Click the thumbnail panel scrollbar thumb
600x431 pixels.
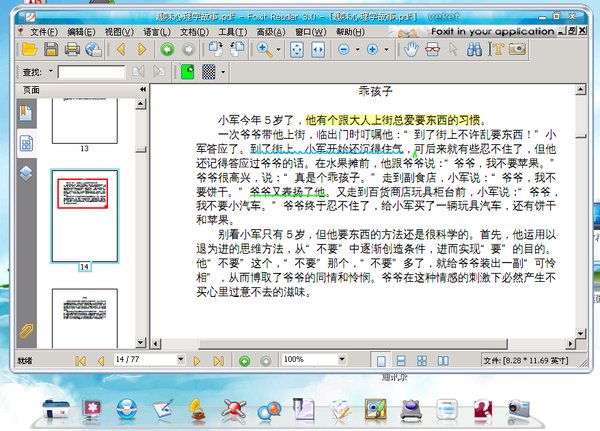(140, 149)
